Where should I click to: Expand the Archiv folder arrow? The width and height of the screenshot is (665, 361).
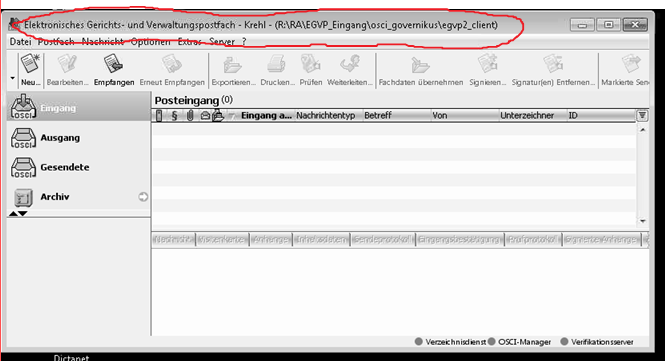(x=143, y=197)
